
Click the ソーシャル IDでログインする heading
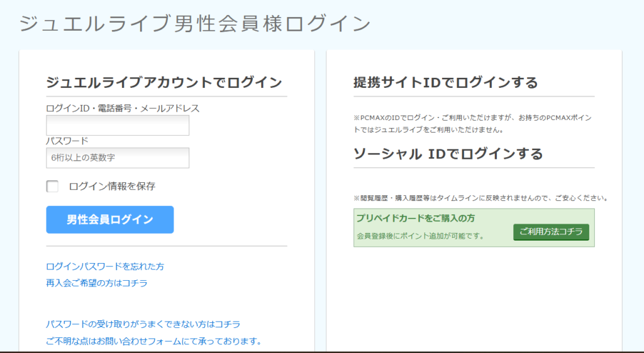tap(448, 154)
